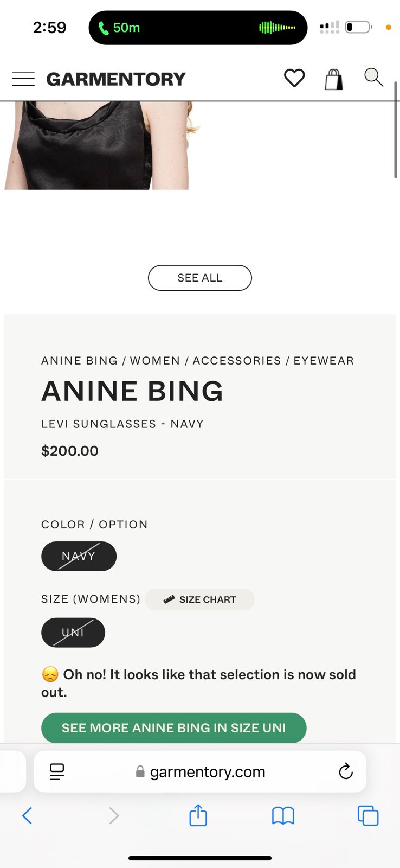Open the Size Chart

pyautogui.click(x=199, y=599)
